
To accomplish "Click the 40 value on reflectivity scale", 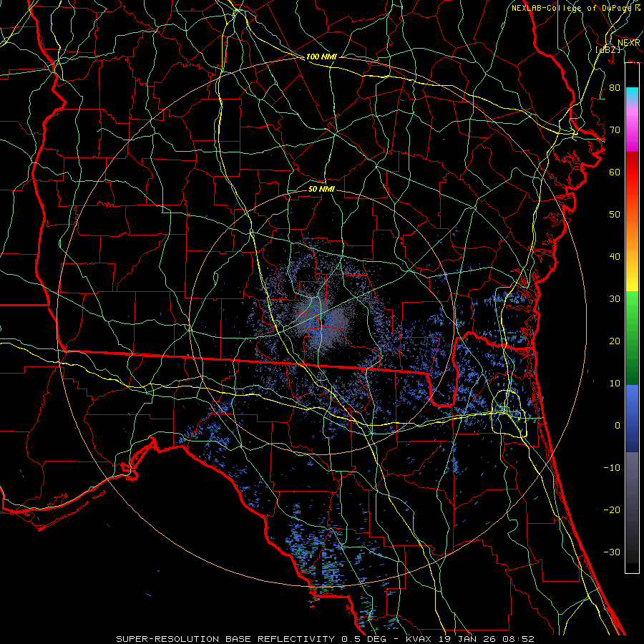I will point(615,257).
